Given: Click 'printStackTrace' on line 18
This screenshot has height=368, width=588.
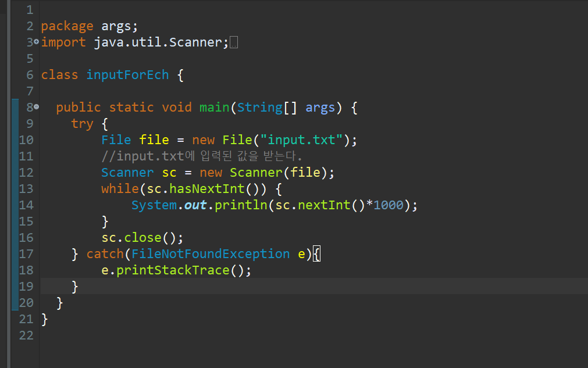Looking at the screenshot, I should point(173,270).
